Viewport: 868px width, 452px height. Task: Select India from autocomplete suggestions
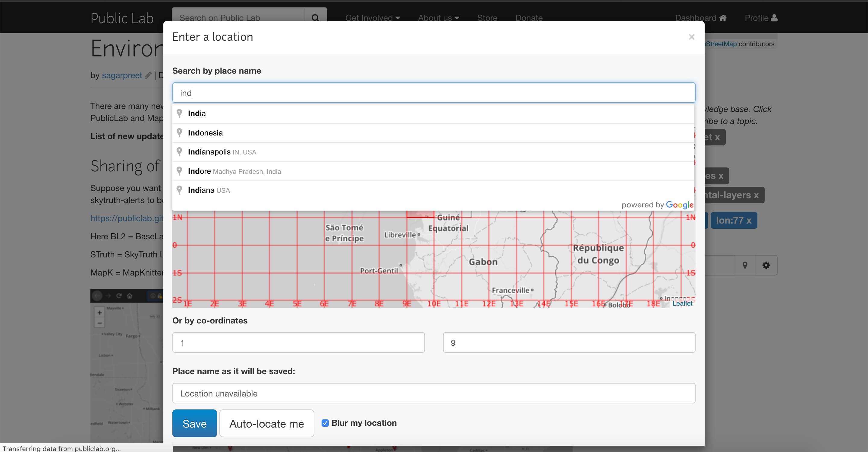(197, 113)
